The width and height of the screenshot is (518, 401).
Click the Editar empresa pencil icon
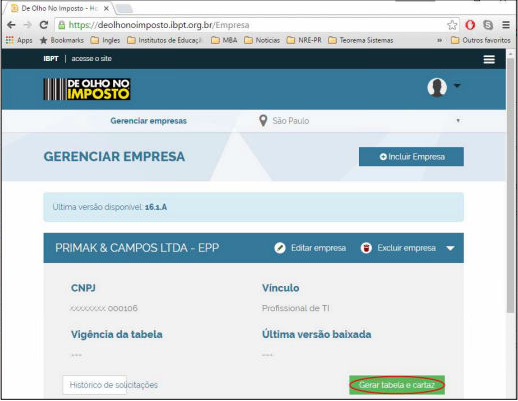click(280, 248)
